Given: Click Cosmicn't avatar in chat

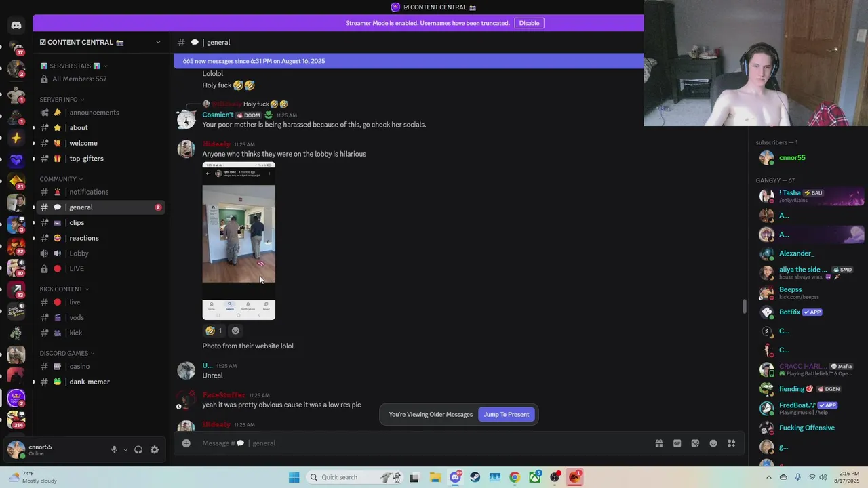Looking at the screenshot, I should [186, 119].
